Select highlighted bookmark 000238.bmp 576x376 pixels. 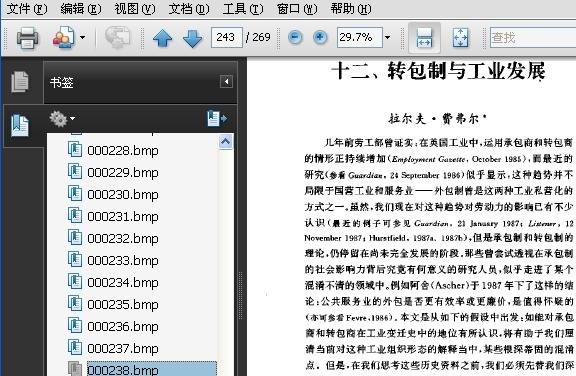(x=152, y=369)
